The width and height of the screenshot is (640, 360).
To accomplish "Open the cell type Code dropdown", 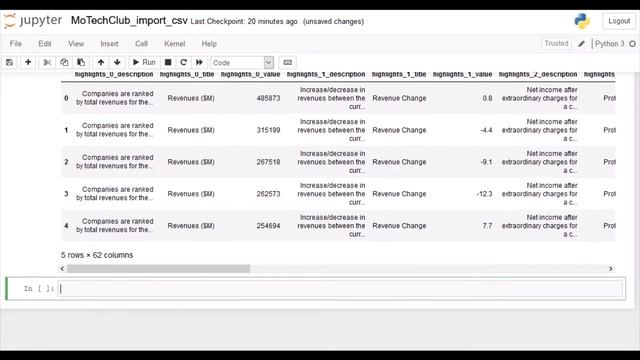I will (x=242, y=62).
